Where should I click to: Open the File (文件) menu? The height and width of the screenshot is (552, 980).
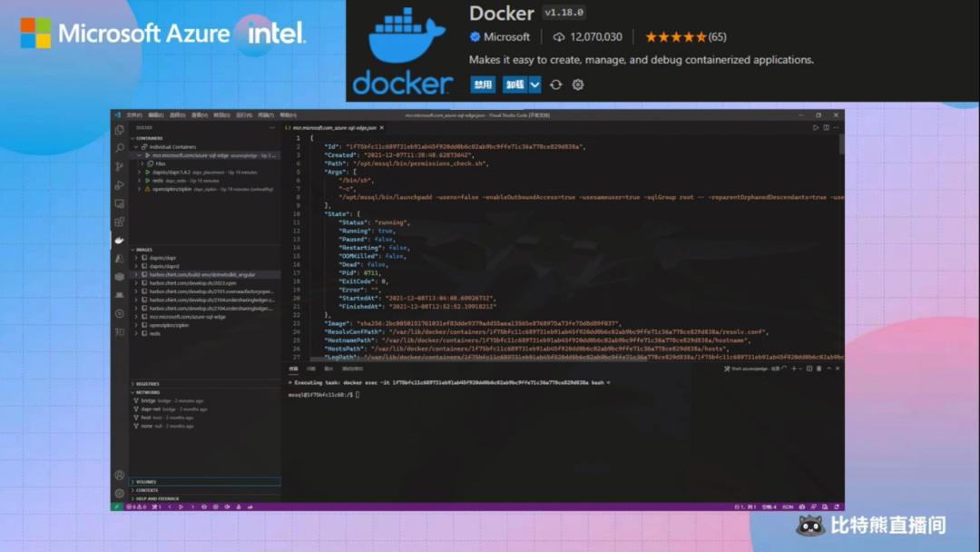[x=133, y=115]
